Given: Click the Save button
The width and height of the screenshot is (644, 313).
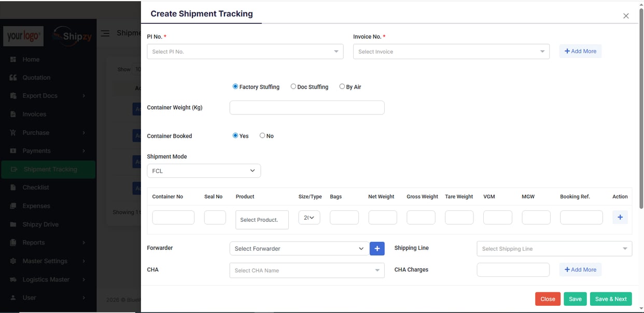Looking at the screenshot, I should [575, 299].
